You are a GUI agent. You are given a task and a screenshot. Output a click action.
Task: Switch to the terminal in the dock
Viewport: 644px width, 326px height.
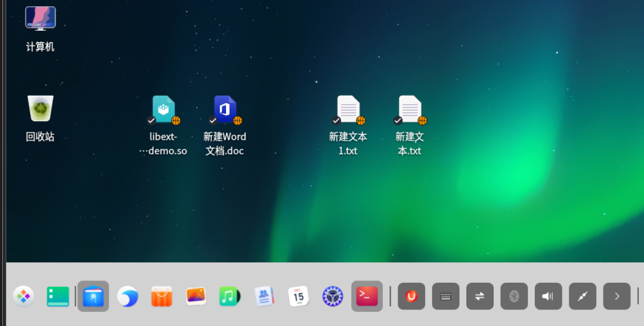[x=367, y=296]
